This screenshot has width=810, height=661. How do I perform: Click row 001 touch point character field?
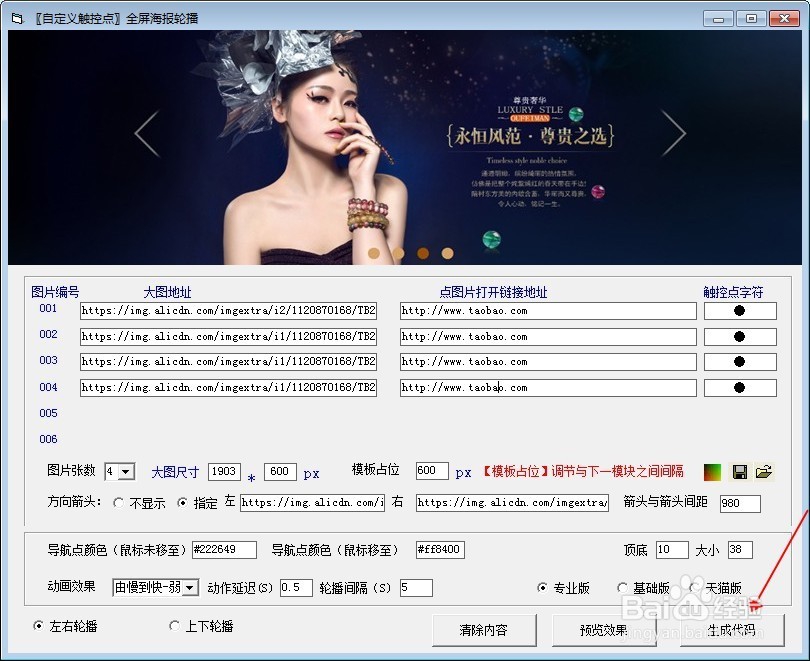(x=740, y=311)
